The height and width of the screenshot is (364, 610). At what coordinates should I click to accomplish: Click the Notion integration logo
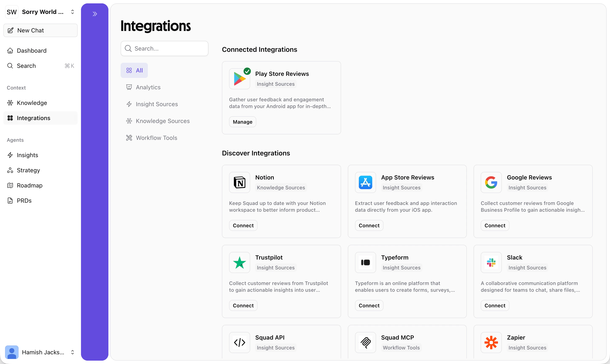[239, 182]
